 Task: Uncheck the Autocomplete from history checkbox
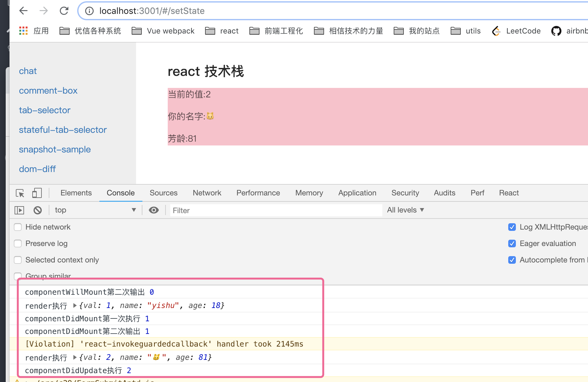(512, 260)
